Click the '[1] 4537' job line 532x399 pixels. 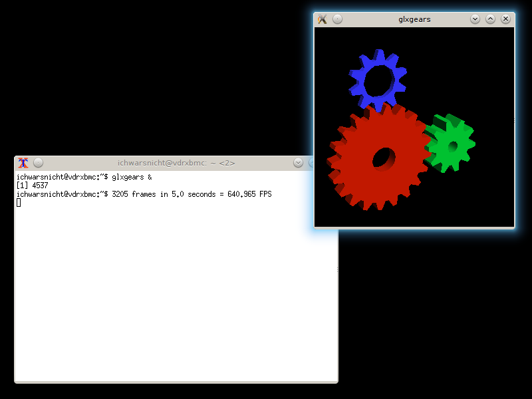pos(32,186)
